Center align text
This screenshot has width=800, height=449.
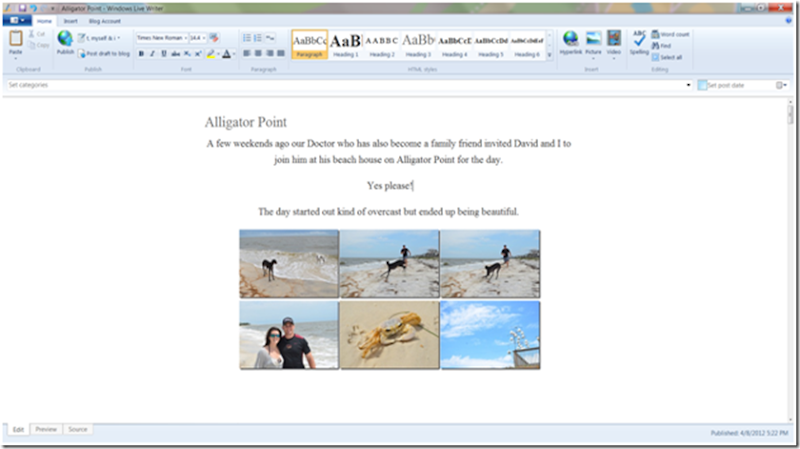click(258, 53)
